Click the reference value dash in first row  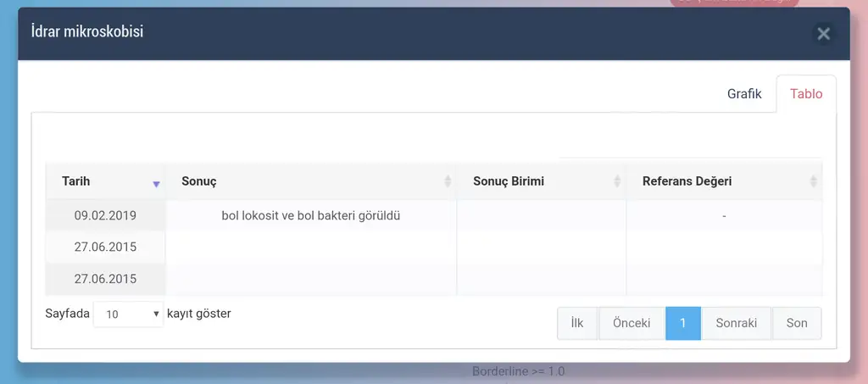pos(724,216)
